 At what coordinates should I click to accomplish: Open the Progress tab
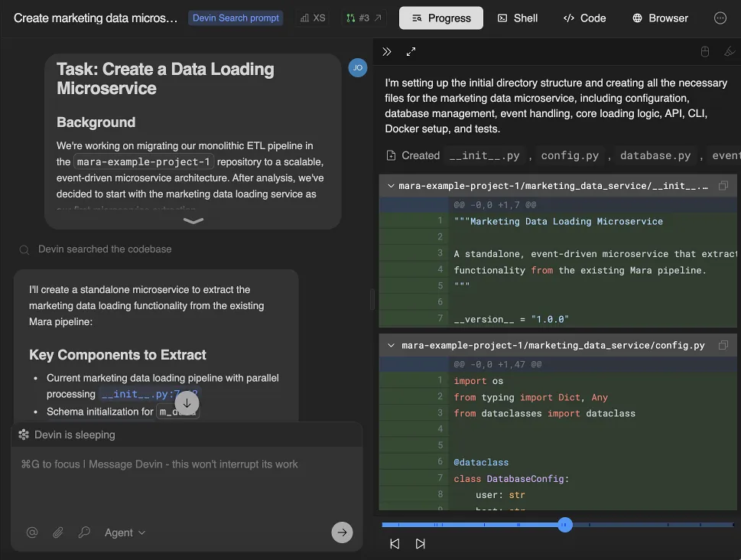tap(441, 18)
